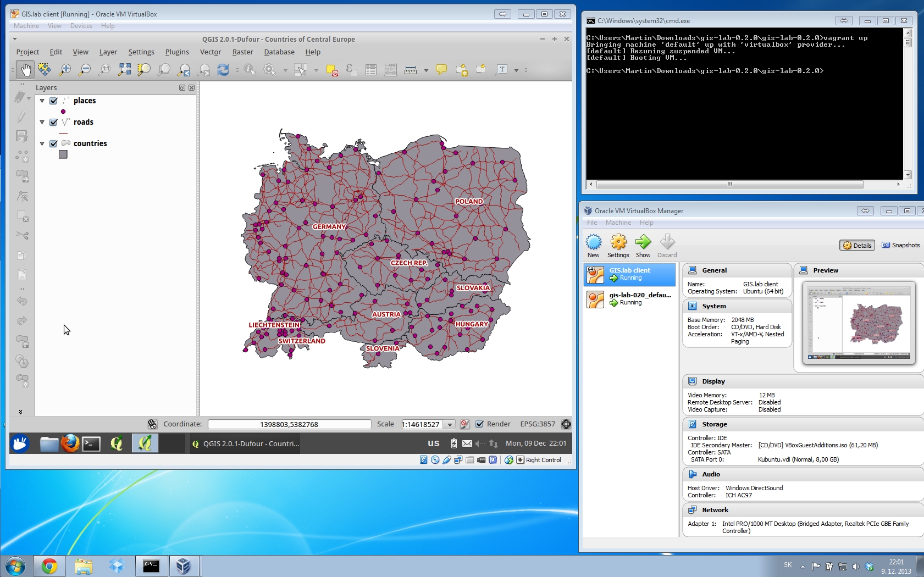Uncheck the Render checkbox in status bar
This screenshot has width=924, height=577.
point(479,424)
